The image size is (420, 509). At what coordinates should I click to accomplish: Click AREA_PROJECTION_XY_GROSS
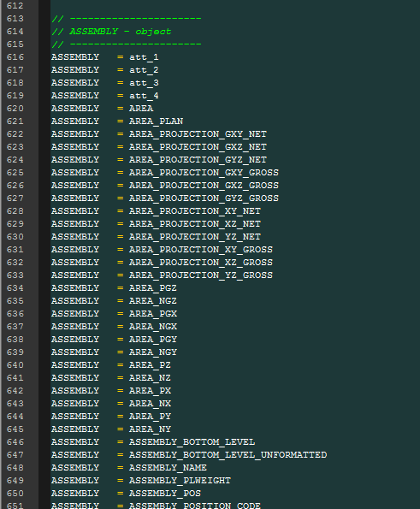201,250
